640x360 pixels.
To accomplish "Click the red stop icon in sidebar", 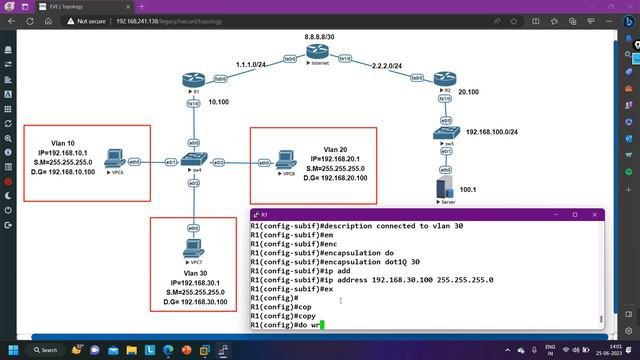I will 8,182.
